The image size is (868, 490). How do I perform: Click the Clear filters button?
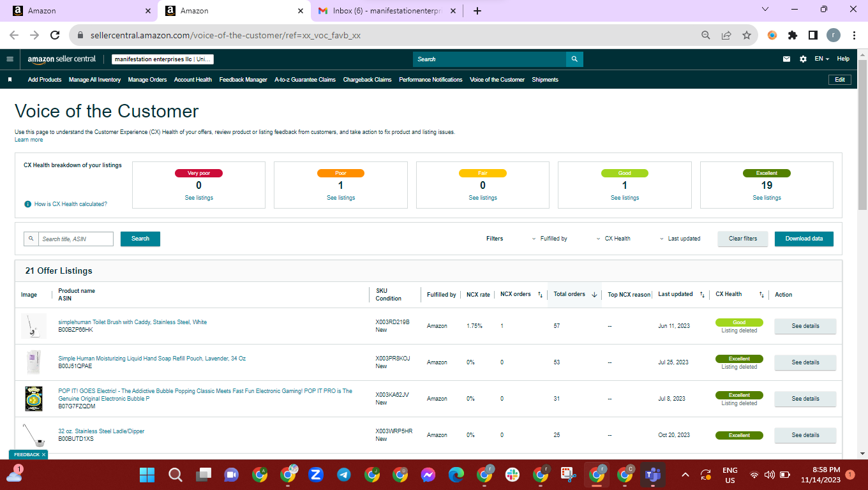tap(743, 239)
